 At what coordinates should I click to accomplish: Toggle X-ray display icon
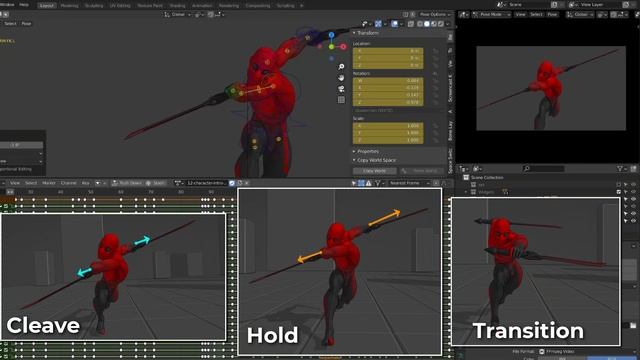pos(411,24)
